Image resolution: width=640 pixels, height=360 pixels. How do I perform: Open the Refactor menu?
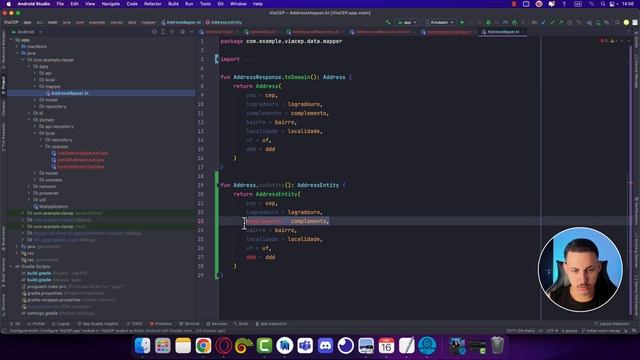coord(152,4)
